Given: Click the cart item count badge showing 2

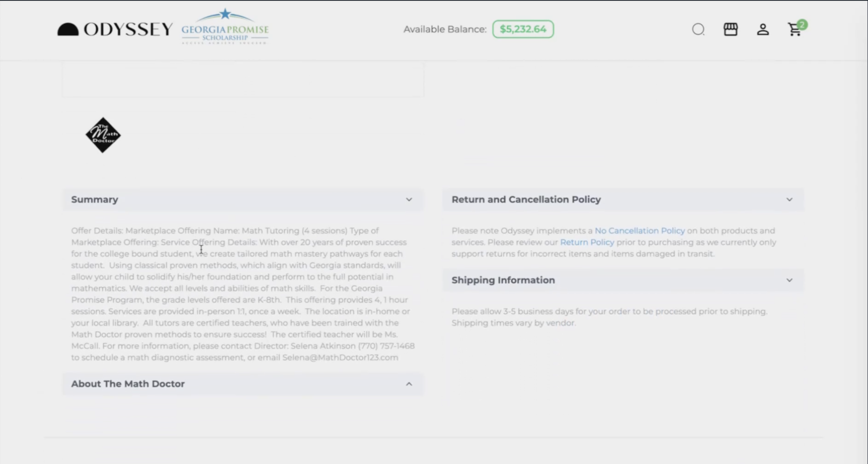Looking at the screenshot, I should tap(802, 25).
